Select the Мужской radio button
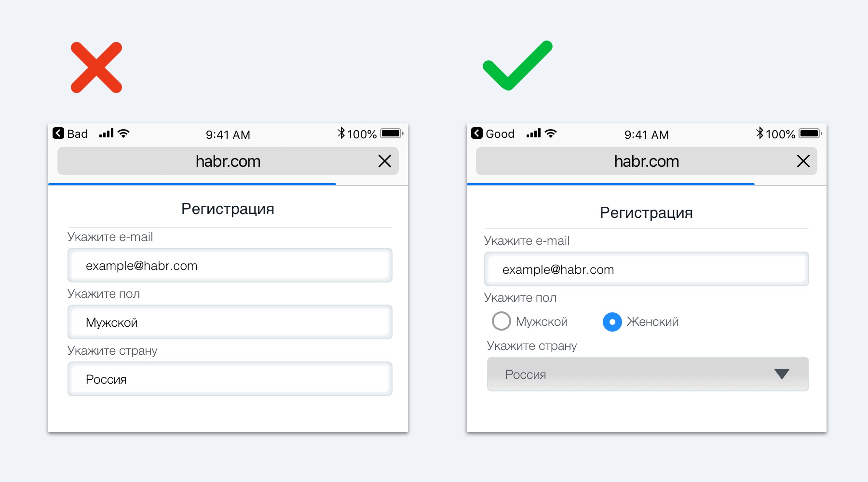868x482 pixels. click(502, 321)
